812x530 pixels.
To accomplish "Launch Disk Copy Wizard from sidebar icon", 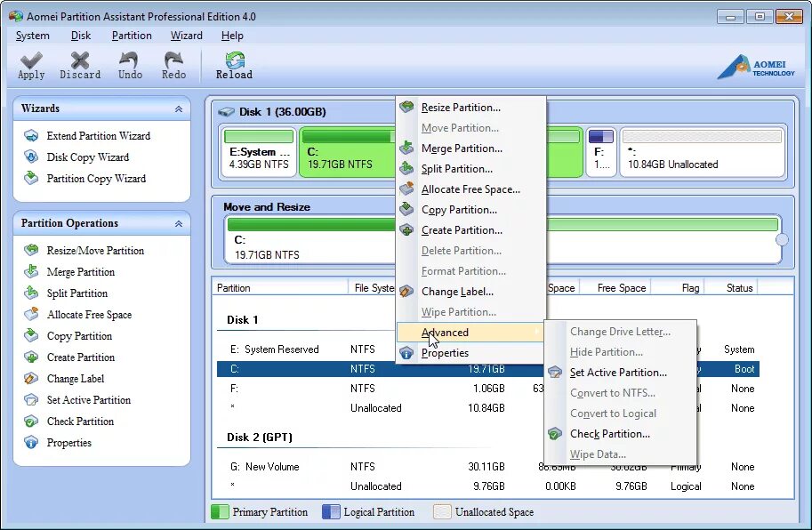I will tap(31, 157).
